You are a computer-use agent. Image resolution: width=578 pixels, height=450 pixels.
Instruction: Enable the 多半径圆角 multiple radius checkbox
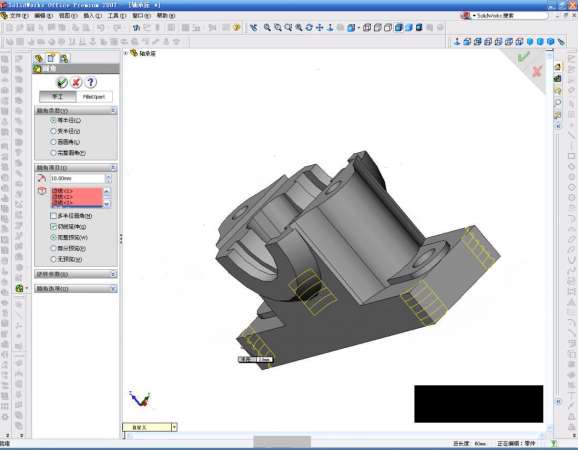(53, 216)
